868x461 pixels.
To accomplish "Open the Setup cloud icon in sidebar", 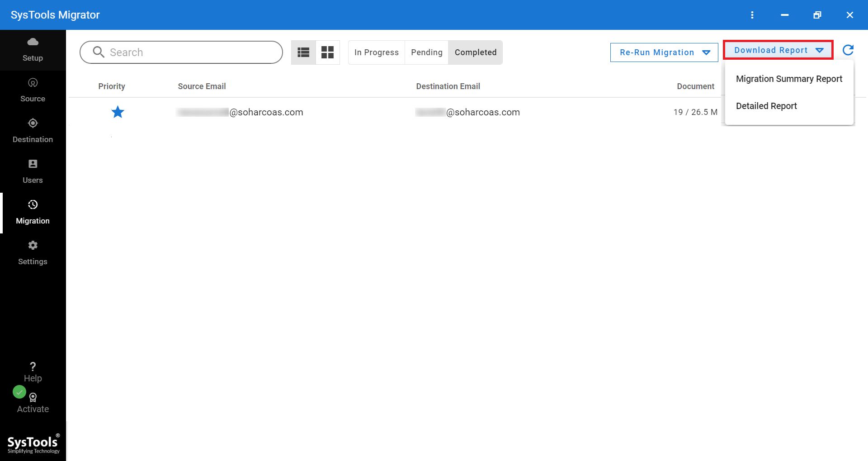I will coord(33,42).
